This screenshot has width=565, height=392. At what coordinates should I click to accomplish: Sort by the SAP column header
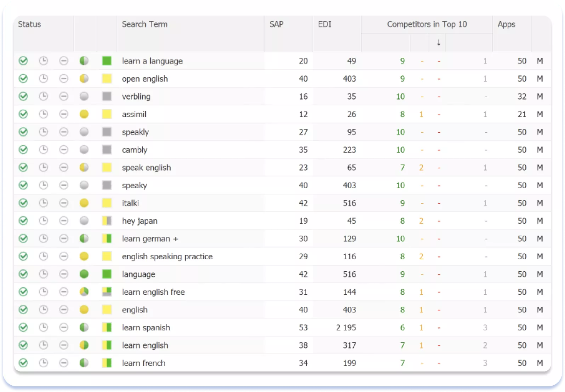[276, 24]
